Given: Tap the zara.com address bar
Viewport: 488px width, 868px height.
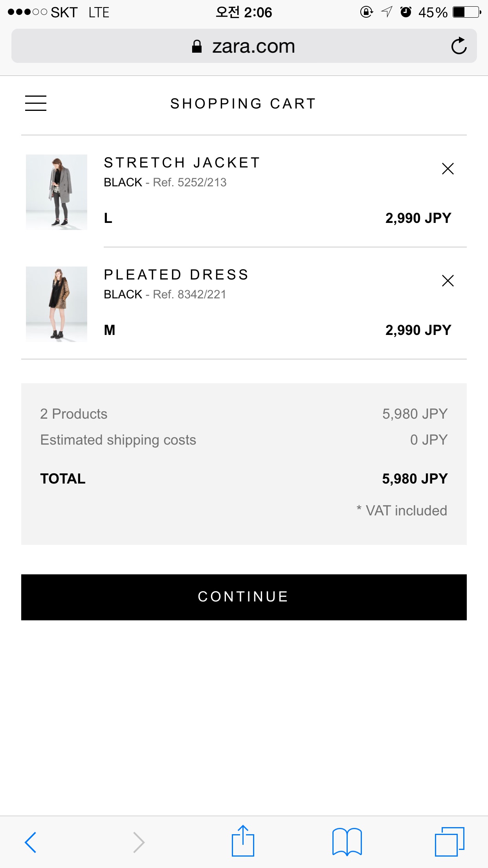Looking at the screenshot, I should pyautogui.click(x=244, y=46).
